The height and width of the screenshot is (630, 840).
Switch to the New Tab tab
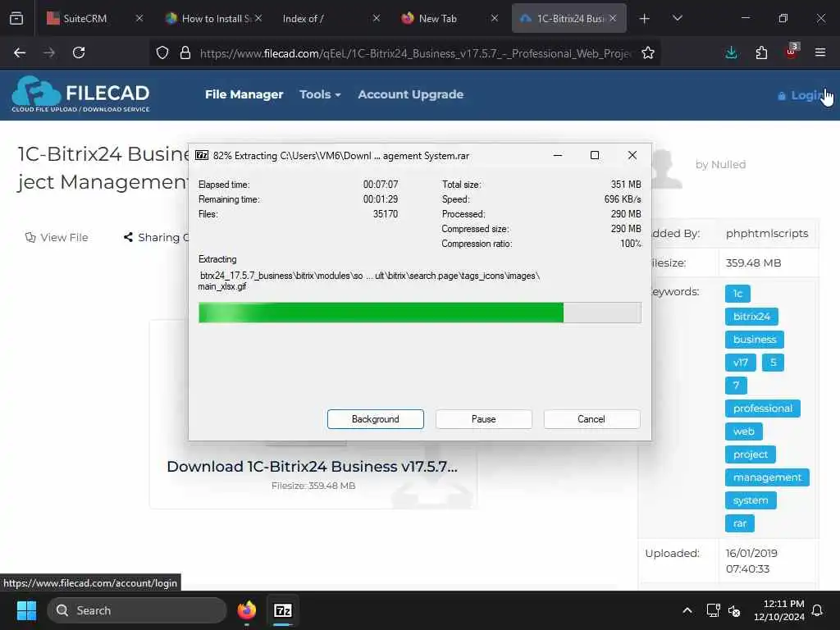[x=438, y=19]
